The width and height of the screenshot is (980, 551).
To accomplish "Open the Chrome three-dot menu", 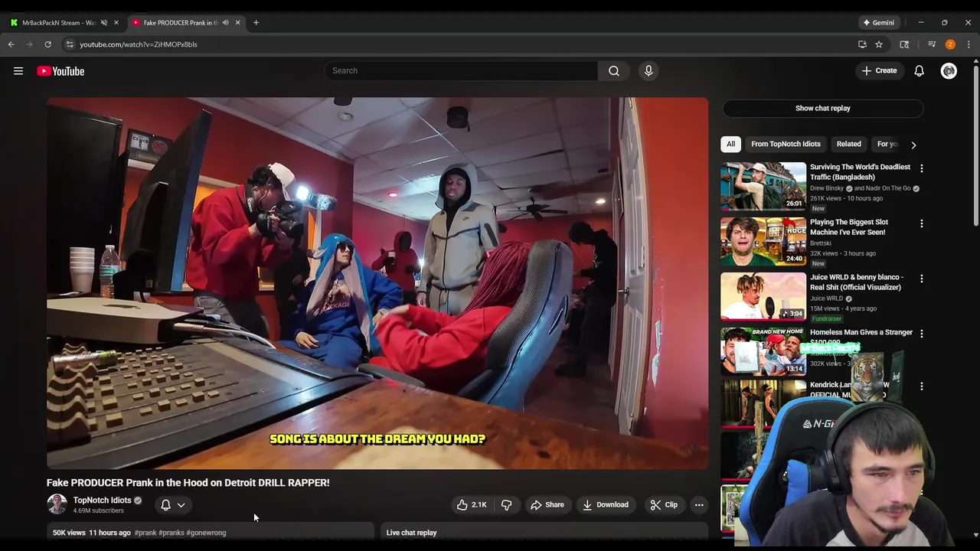I will coord(969,44).
